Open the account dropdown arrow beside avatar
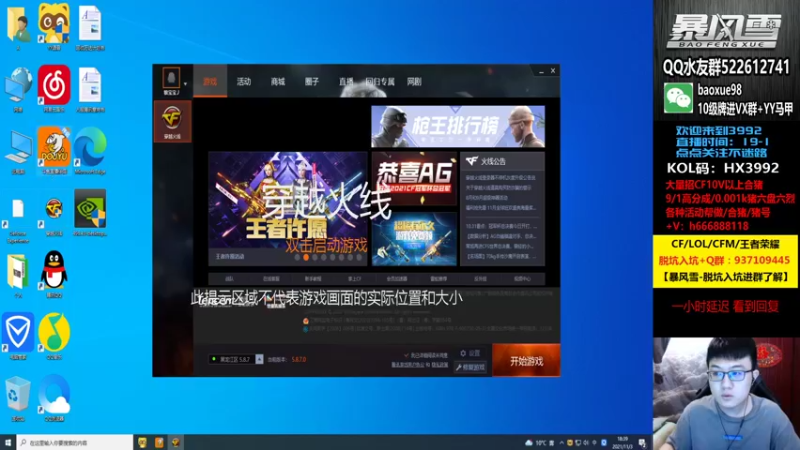 pos(185,83)
